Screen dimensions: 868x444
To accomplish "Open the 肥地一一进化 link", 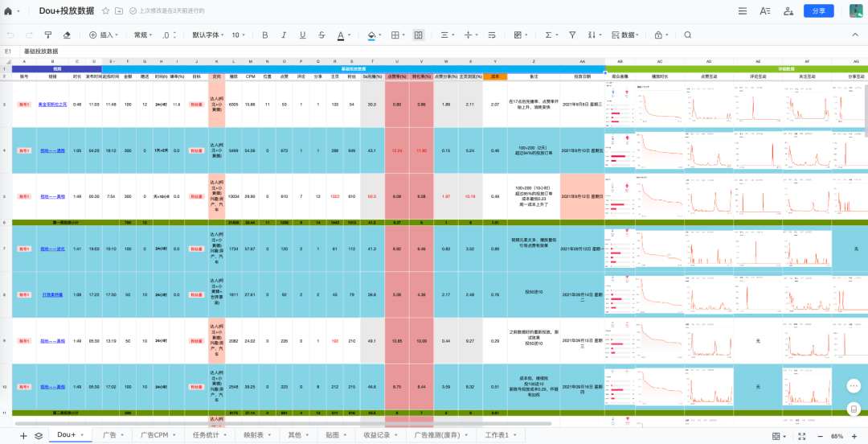I will [52, 249].
